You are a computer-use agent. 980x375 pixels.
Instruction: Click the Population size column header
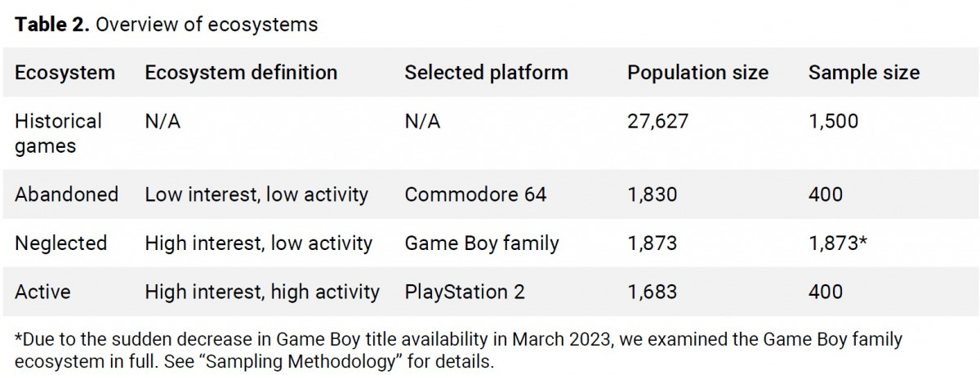(x=697, y=73)
